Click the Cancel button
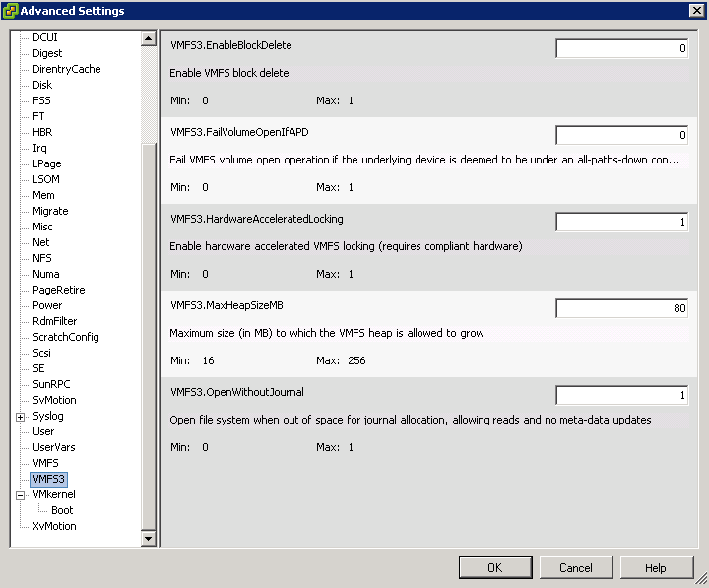 [576, 567]
